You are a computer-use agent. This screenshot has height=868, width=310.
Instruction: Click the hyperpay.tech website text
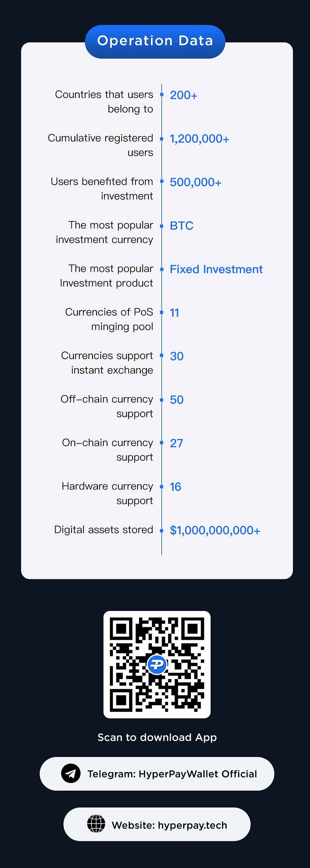point(193,825)
